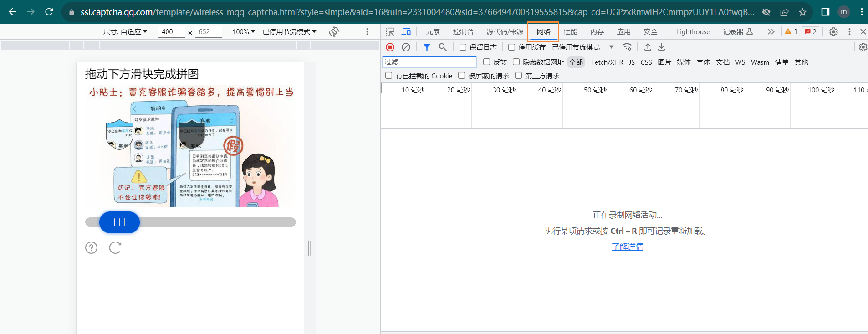Switch to the 记录器 tab
This screenshot has width=868, height=334.
(x=738, y=31)
